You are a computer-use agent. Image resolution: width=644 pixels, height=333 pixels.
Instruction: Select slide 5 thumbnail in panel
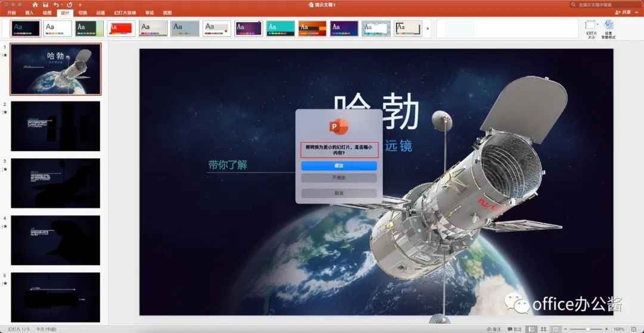coord(55,297)
